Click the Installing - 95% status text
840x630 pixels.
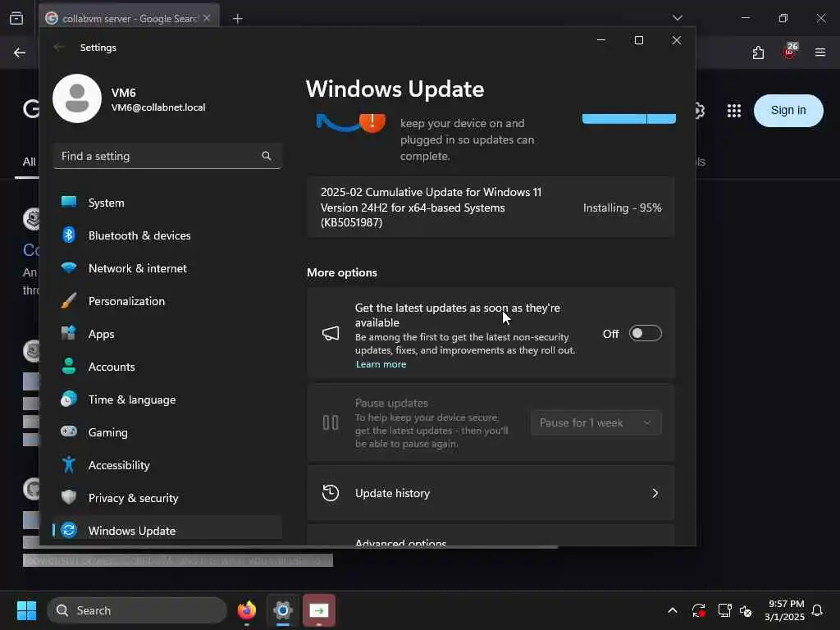pyautogui.click(x=622, y=208)
